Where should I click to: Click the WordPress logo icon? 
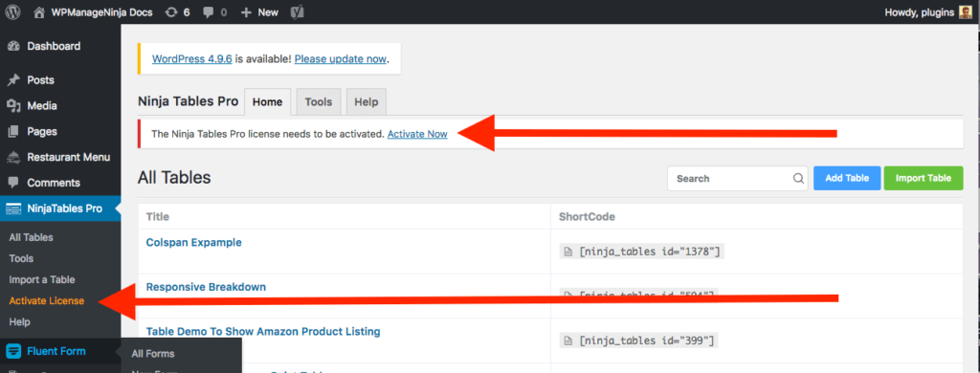12,11
